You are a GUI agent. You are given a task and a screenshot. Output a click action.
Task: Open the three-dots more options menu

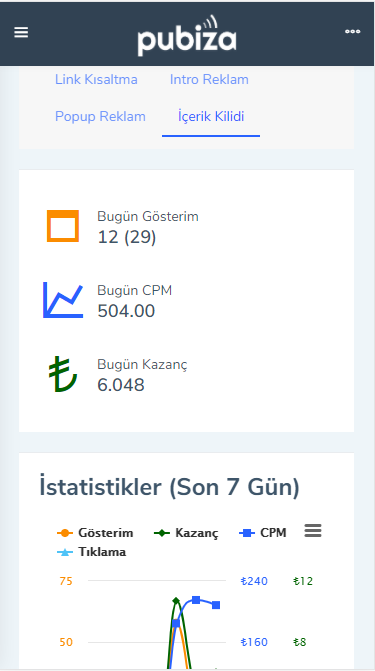click(x=352, y=32)
